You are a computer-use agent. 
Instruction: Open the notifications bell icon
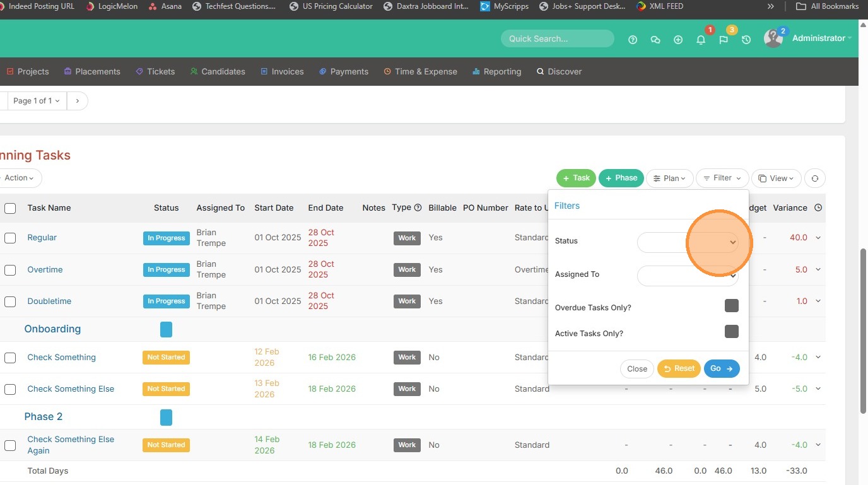(701, 40)
